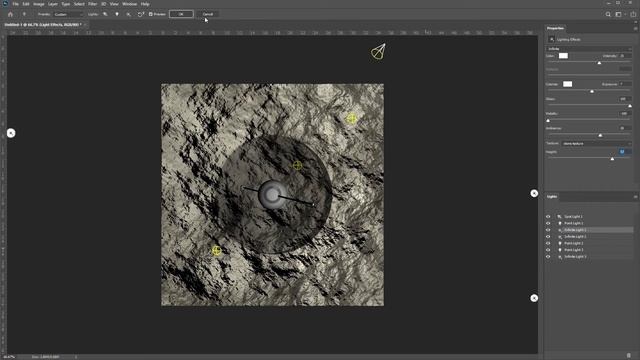640x360 pixels.
Task: Open the Image menu
Action: tap(38, 4)
